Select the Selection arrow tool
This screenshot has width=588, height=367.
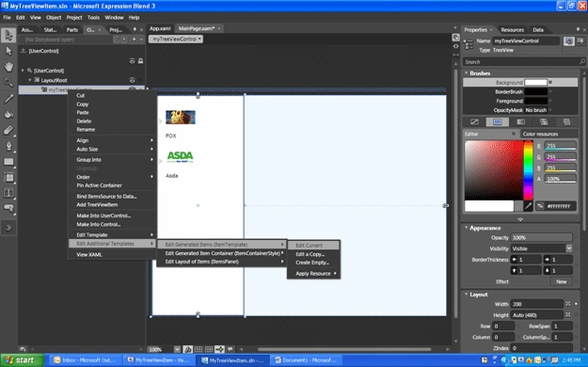coord(8,35)
